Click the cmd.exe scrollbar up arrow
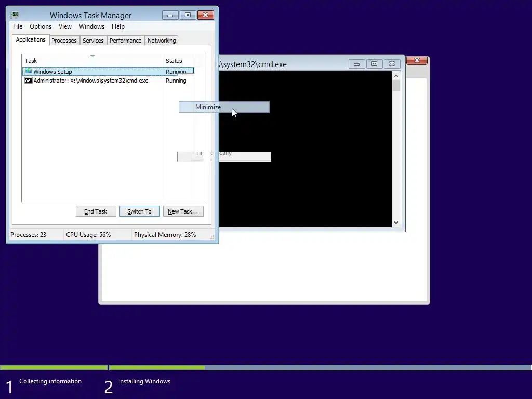Screen dimensions: 532x399 396,76
